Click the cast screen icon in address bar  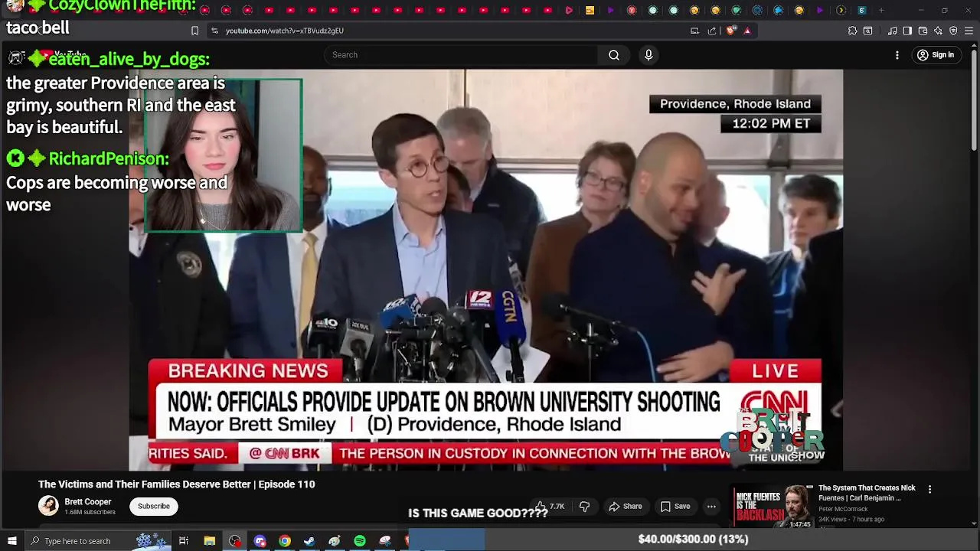click(x=694, y=31)
